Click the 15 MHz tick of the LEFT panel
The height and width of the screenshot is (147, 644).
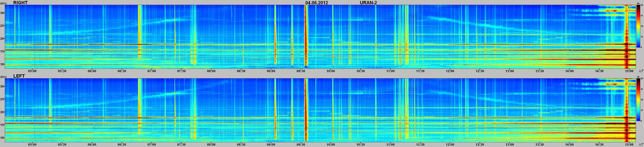(x=2, y=125)
